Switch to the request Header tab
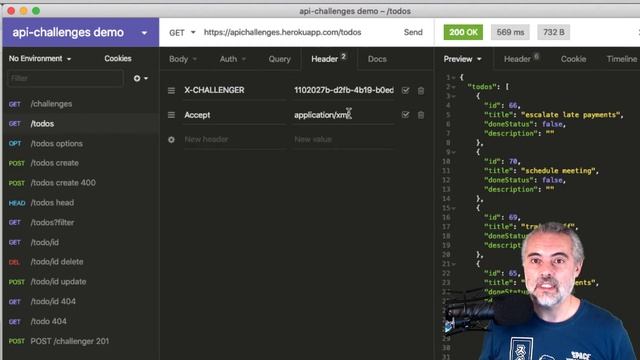Image resolution: width=640 pixels, height=360 pixels. click(329, 59)
